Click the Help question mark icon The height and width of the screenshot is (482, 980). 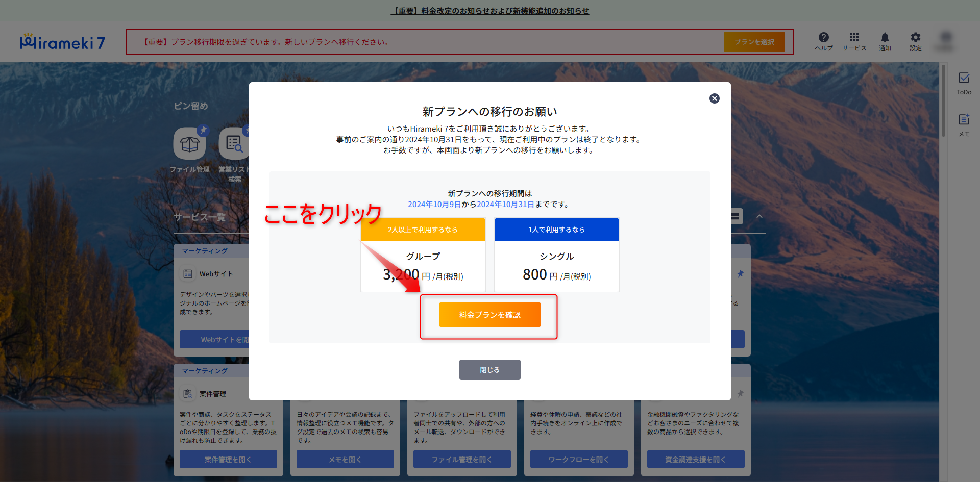[823, 38]
